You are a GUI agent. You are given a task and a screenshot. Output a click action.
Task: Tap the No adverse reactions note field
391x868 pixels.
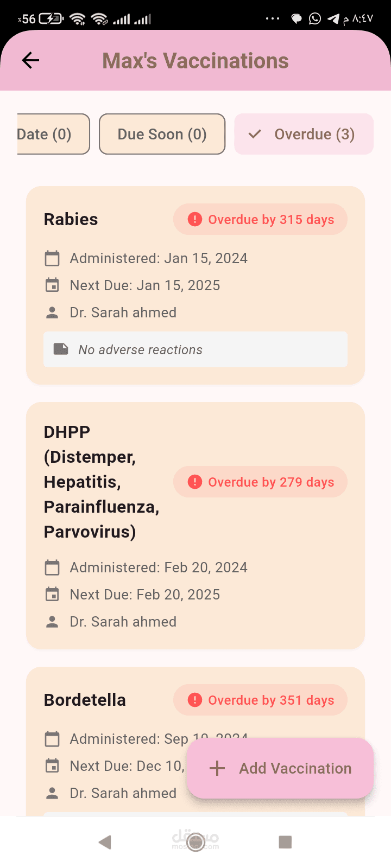tap(195, 349)
